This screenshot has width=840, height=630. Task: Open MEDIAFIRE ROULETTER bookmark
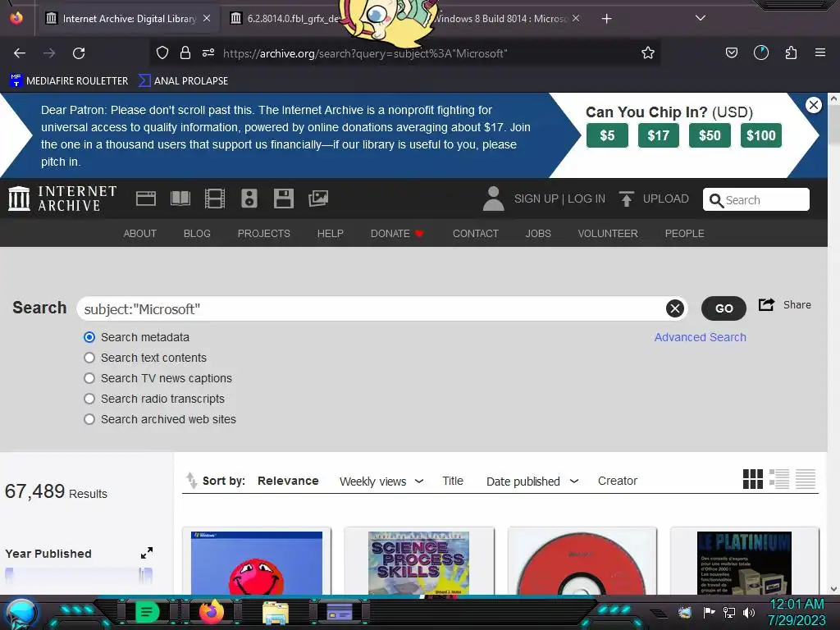point(69,81)
